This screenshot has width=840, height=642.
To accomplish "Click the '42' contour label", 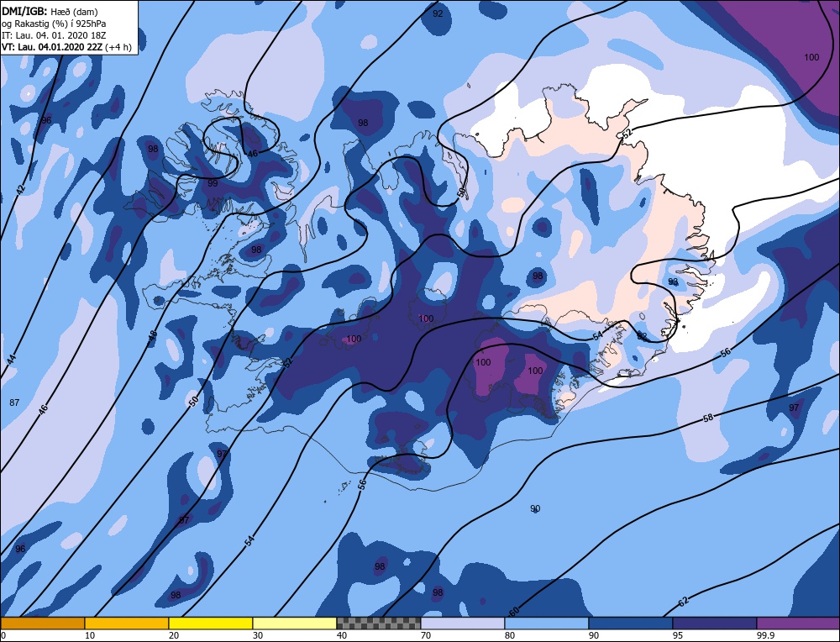I will [x=20, y=189].
